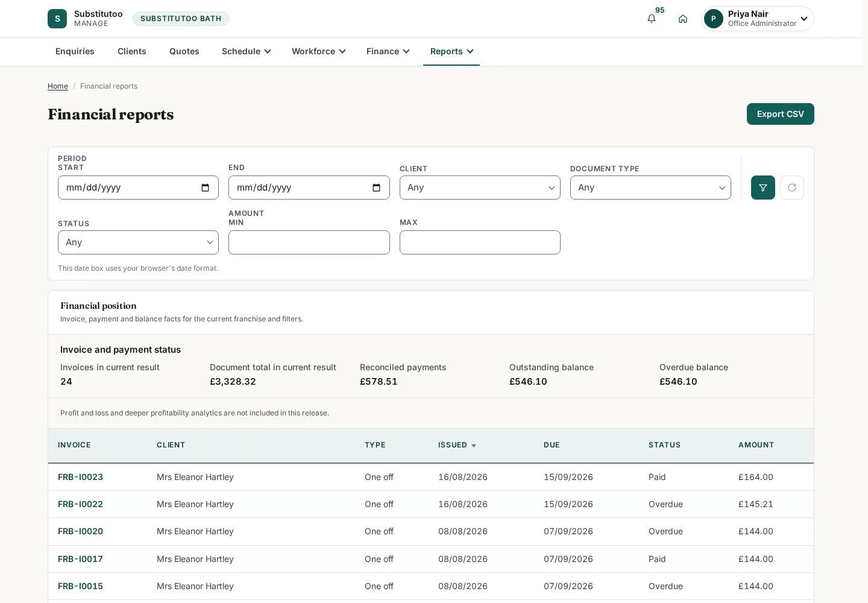Open invoice FRB-I0023
Viewport: 868px width, 603px height.
click(80, 477)
